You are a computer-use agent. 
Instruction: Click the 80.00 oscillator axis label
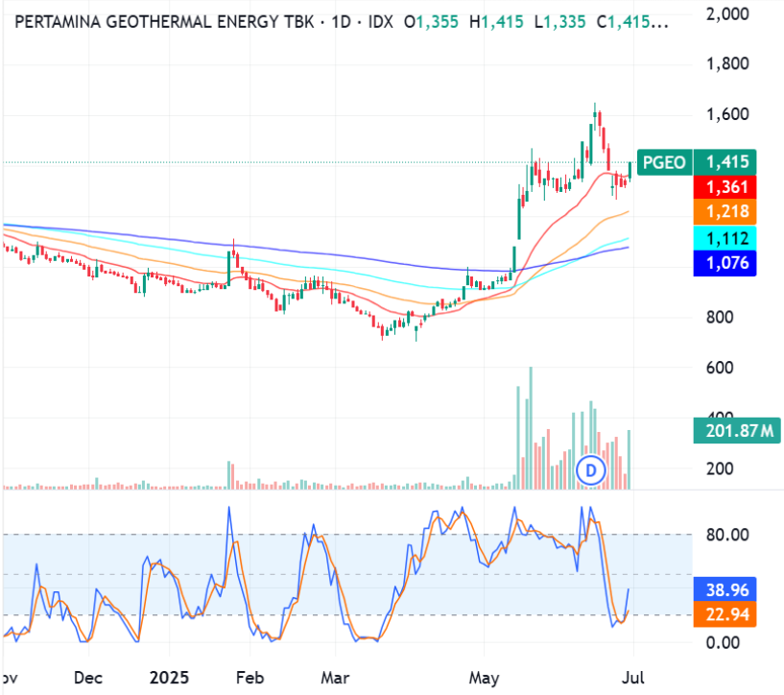point(727,535)
